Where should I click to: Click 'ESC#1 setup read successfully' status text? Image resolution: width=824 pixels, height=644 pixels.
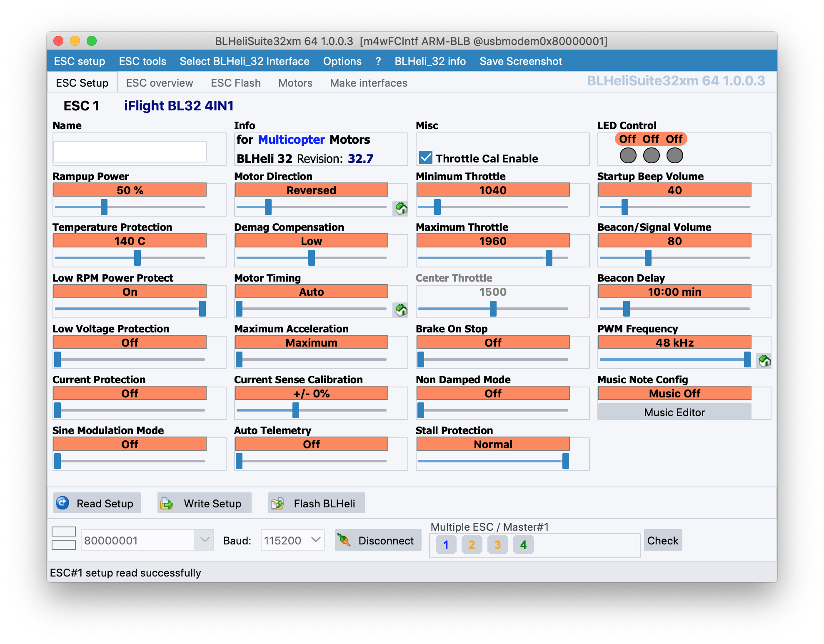(125, 573)
